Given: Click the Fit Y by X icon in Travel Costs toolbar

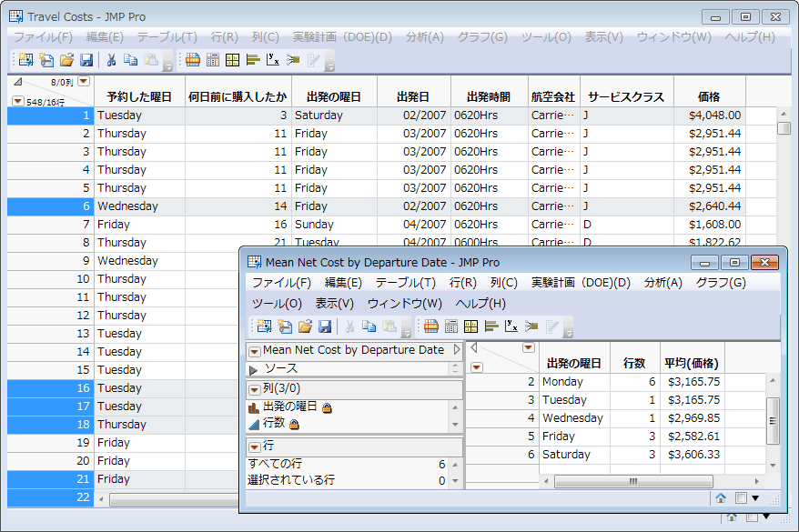Looking at the screenshot, I should (x=272, y=60).
